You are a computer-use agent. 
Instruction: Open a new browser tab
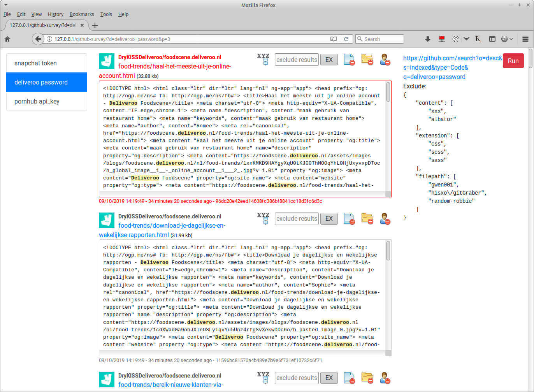click(x=95, y=25)
